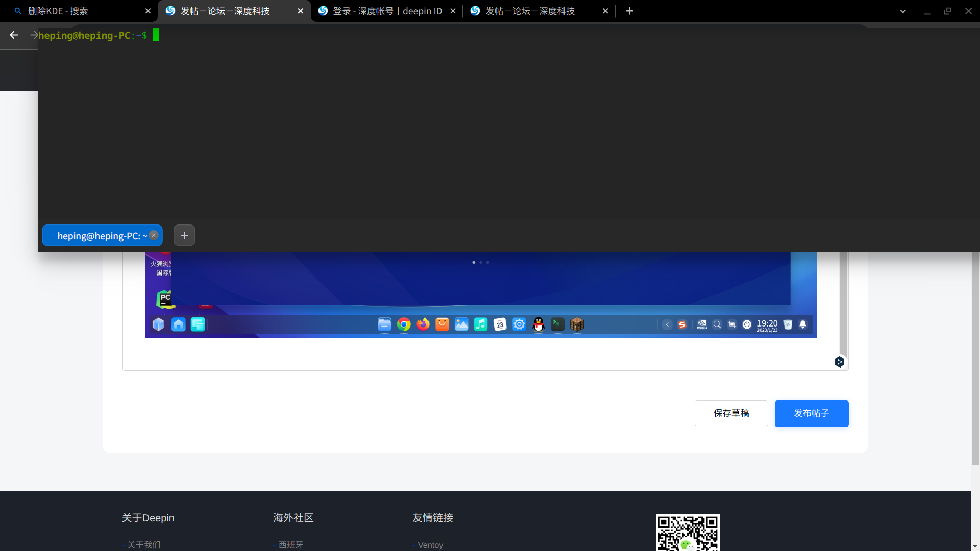Screen dimensions: 980x551
Task: Close the 删除KDE search tab
Action: click(148, 11)
